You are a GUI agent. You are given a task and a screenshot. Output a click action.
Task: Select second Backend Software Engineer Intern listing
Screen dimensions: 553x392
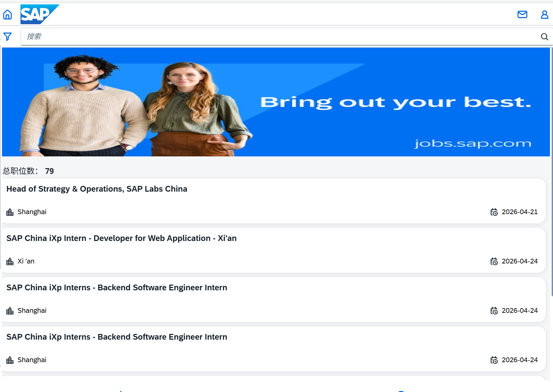pos(117,337)
